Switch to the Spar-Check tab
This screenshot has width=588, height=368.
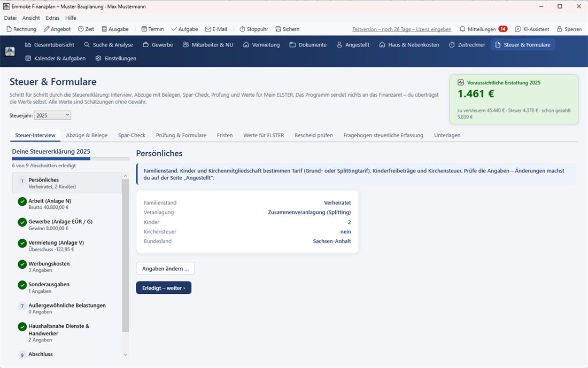click(x=131, y=135)
